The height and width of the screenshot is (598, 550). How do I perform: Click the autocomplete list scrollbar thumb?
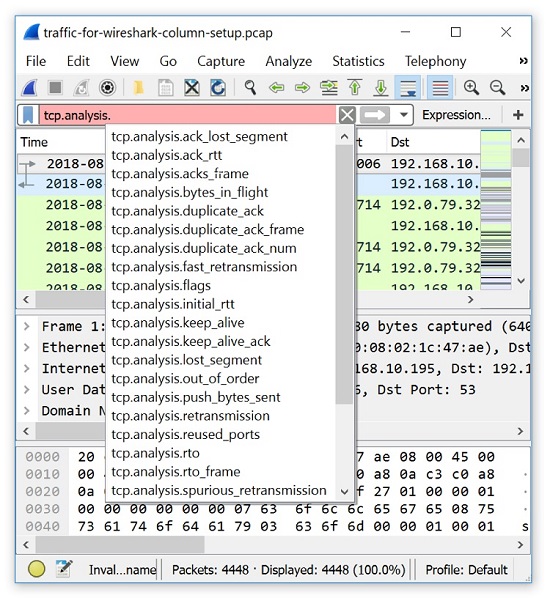pos(344,274)
